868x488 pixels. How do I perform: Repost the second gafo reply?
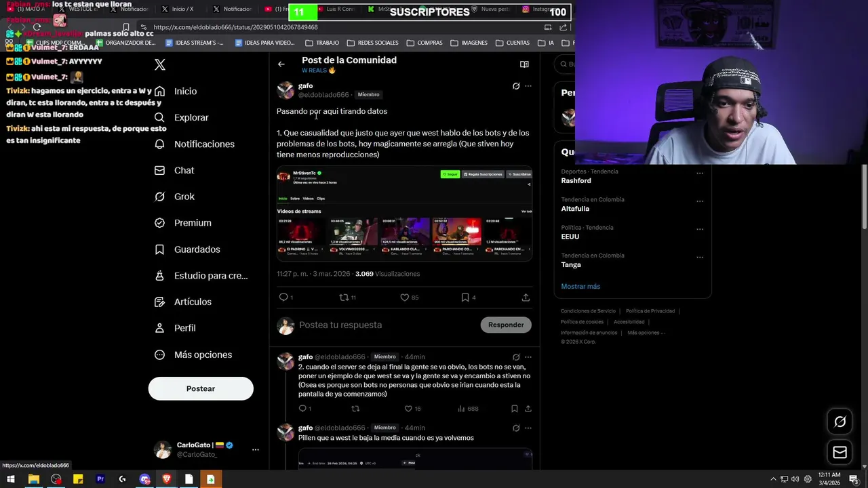pyautogui.click(x=355, y=409)
